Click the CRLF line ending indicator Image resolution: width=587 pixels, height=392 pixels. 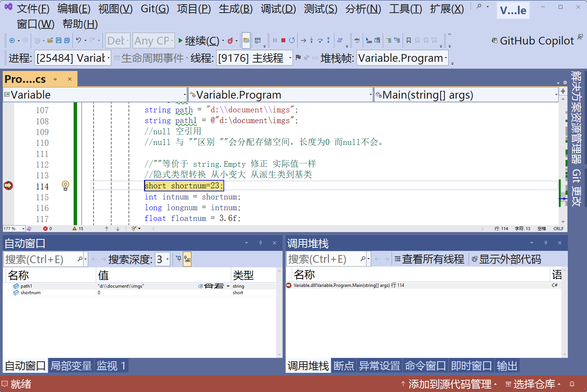pos(558,229)
